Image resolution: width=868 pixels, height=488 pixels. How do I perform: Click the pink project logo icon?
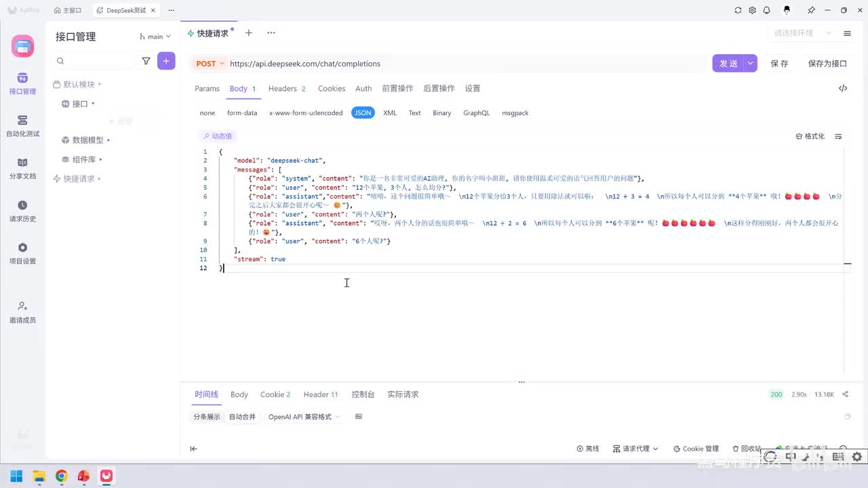22,46
